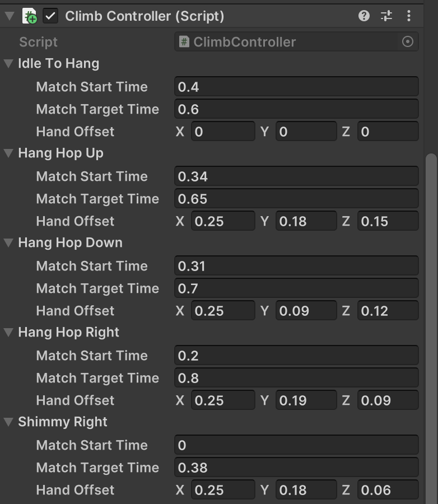Click Hang Hop Up Match Target Time field

point(296,199)
